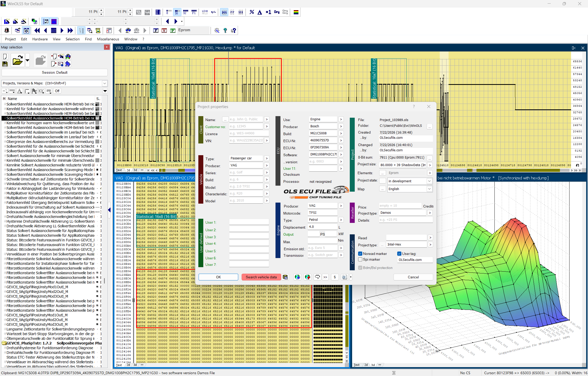Click the blue puzzle piece plugin icon
588x376 pixels.
pos(68,64)
